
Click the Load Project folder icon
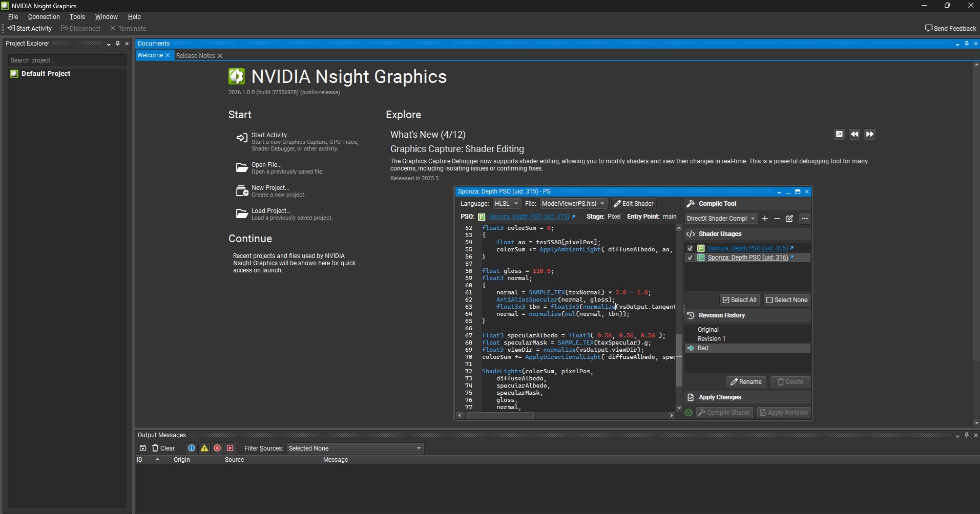point(242,213)
